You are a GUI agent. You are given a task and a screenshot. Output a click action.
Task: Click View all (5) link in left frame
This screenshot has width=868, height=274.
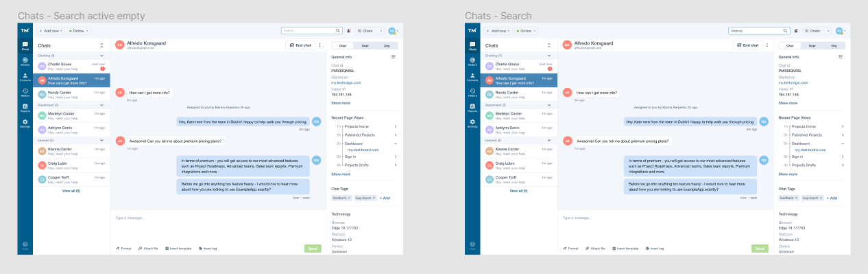[71, 190]
